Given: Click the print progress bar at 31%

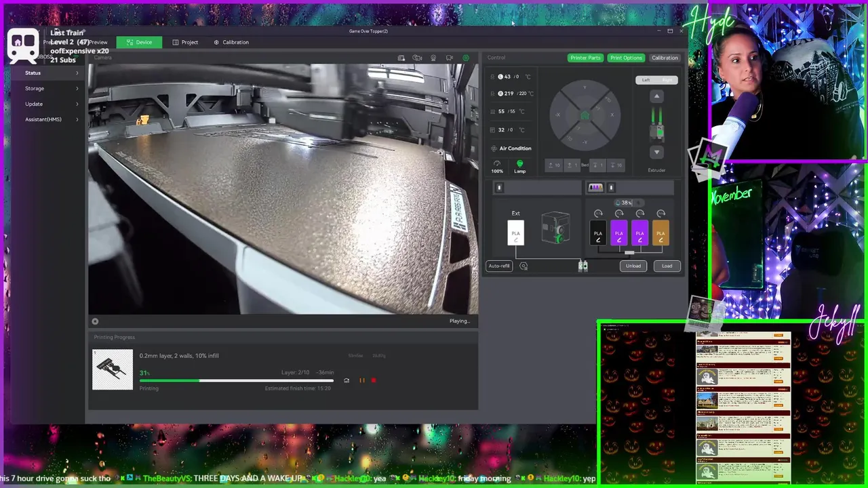Looking at the screenshot, I should (x=237, y=380).
